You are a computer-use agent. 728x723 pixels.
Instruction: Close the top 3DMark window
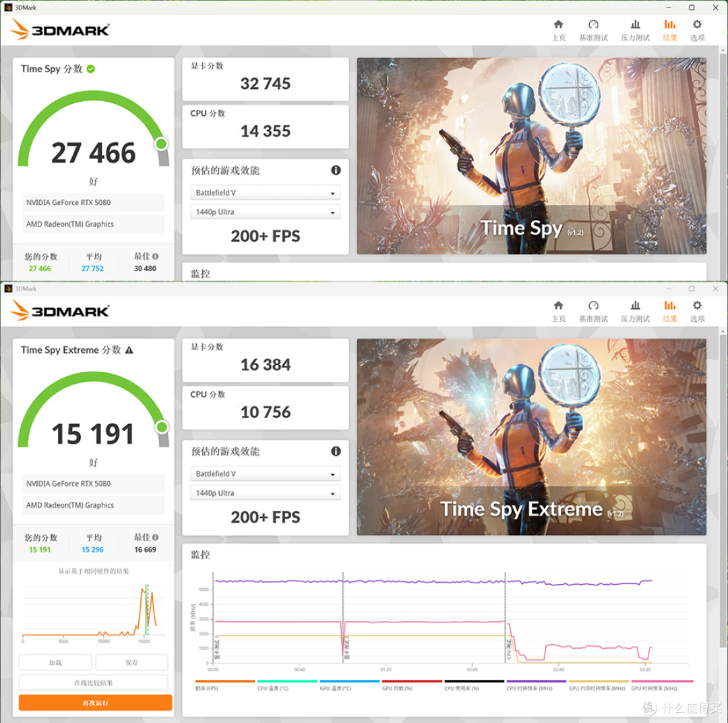point(715,7)
